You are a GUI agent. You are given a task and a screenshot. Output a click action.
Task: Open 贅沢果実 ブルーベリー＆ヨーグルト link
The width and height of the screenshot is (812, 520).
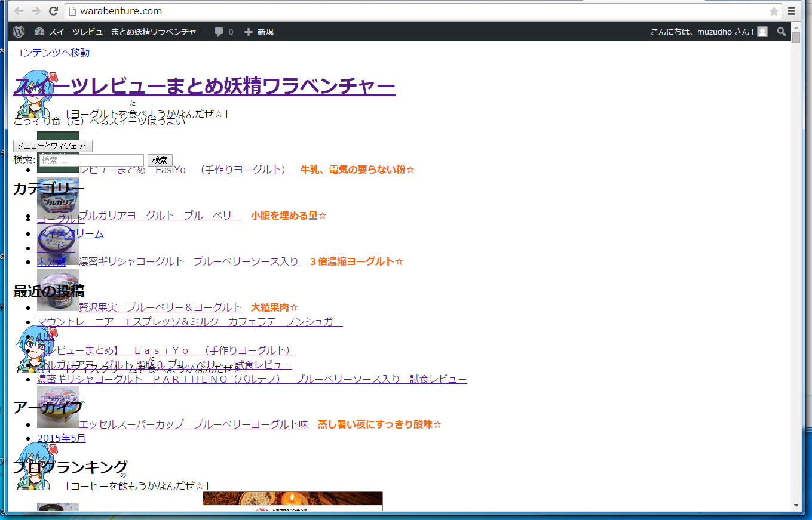click(x=160, y=307)
